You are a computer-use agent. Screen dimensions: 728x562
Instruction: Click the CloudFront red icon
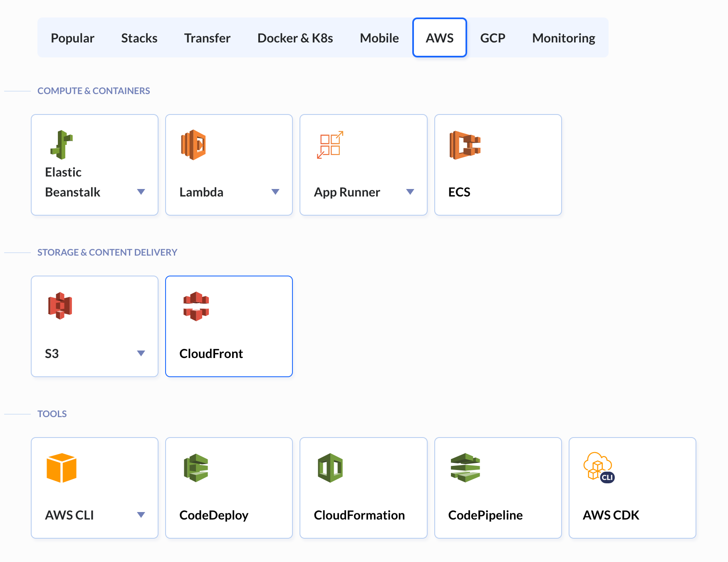click(196, 306)
